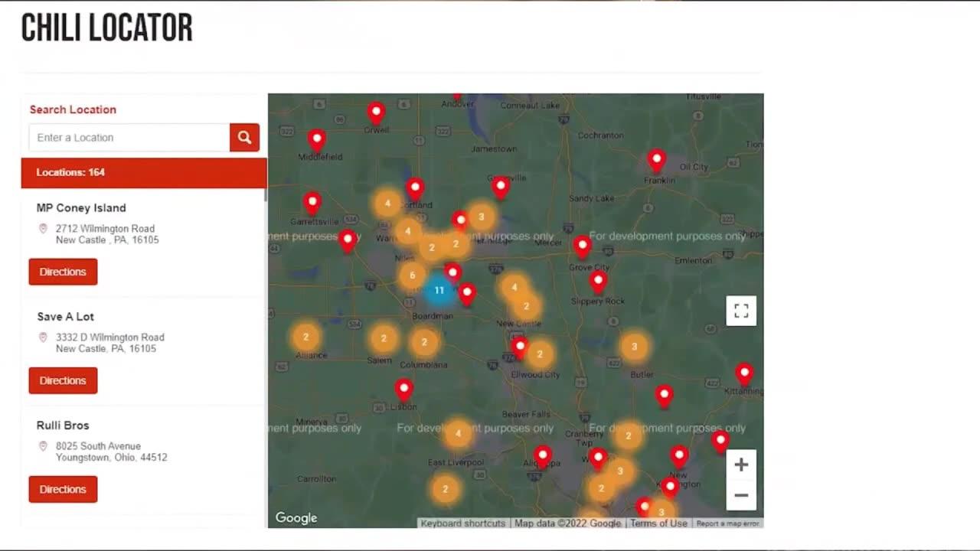Open the 4 cluster near East Liverpool
Viewport: 980px width, 551px height.
[458, 434]
